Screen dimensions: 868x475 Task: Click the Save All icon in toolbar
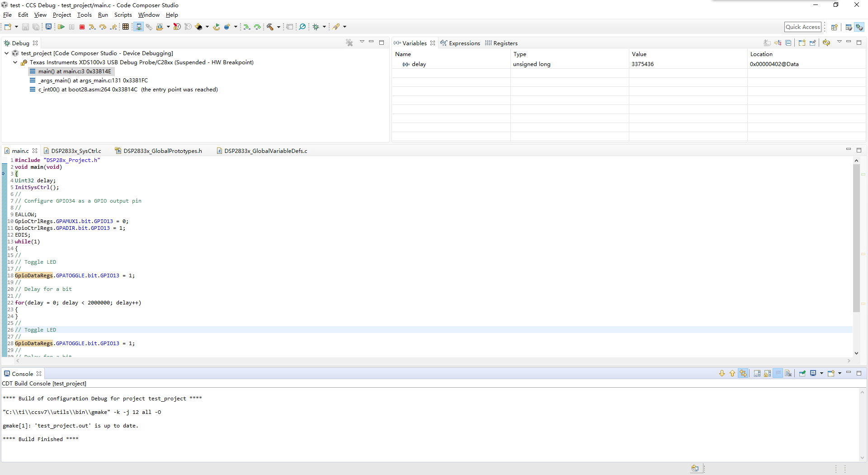coord(36,27)
